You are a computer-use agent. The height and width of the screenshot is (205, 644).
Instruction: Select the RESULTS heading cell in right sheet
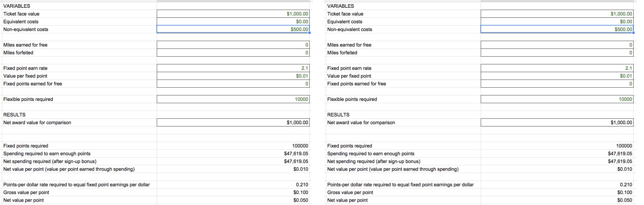point(338,115)
